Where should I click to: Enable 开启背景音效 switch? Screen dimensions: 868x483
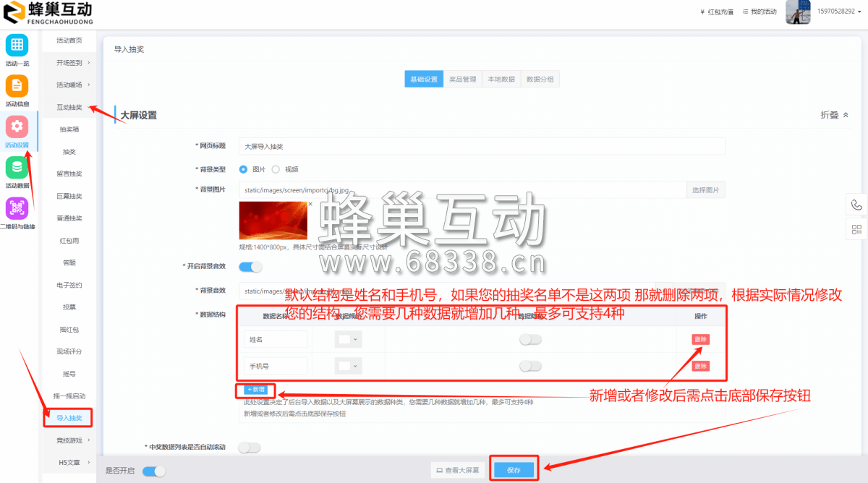pos(249,266)
